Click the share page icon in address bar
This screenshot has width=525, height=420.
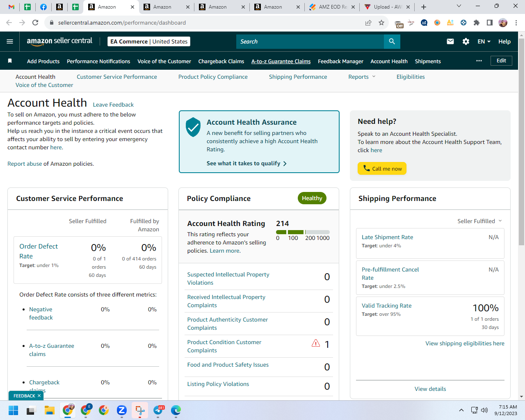pyautogui.click(x=368, y=23)
